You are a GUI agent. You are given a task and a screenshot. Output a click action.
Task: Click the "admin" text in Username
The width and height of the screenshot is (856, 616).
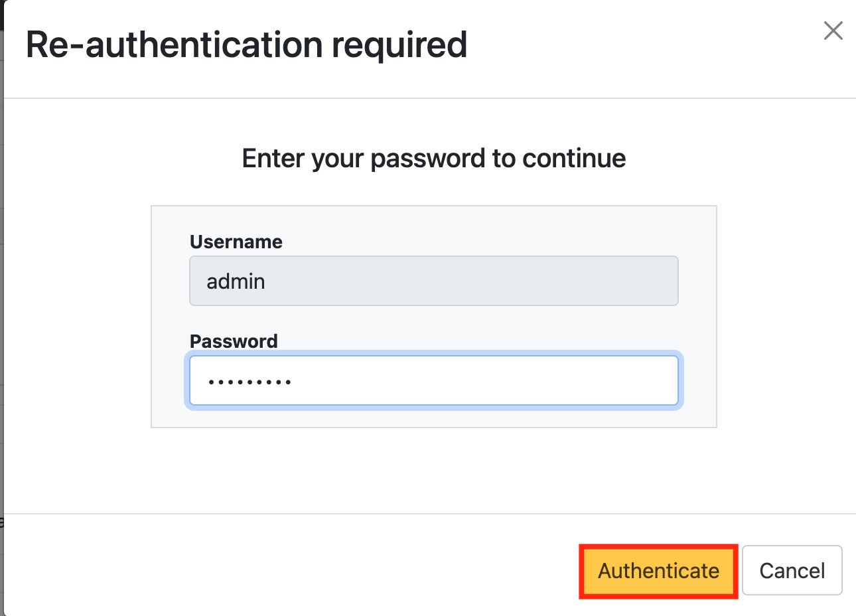[x=236, y=281]
